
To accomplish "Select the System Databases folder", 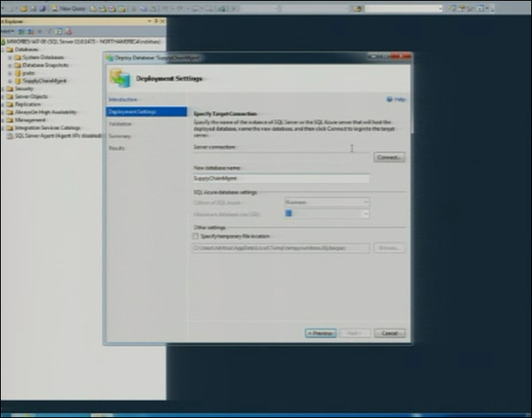I will [39, 57].
